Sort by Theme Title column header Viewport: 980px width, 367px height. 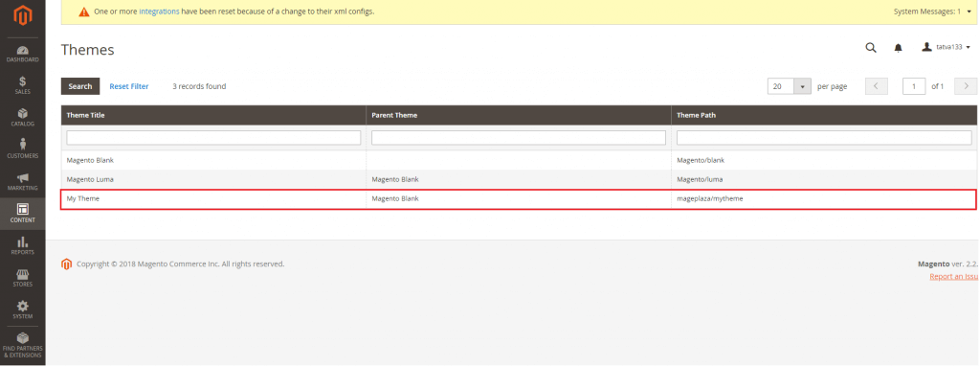pyautogui.click(x=213, y=115)
